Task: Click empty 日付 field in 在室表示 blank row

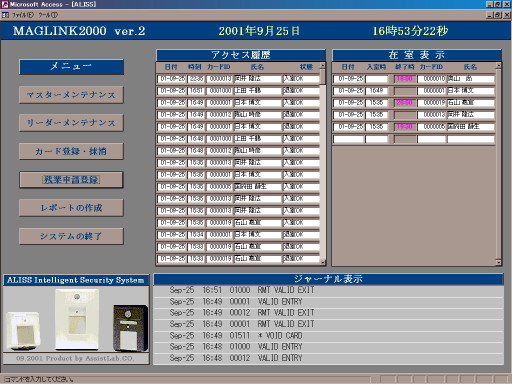Action: pos(348,139)
